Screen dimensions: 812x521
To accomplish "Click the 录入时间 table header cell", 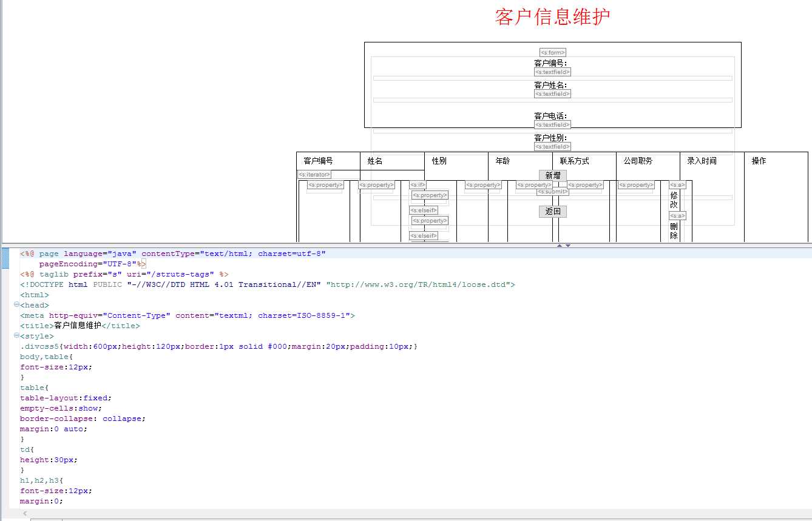I will [712, 161].
